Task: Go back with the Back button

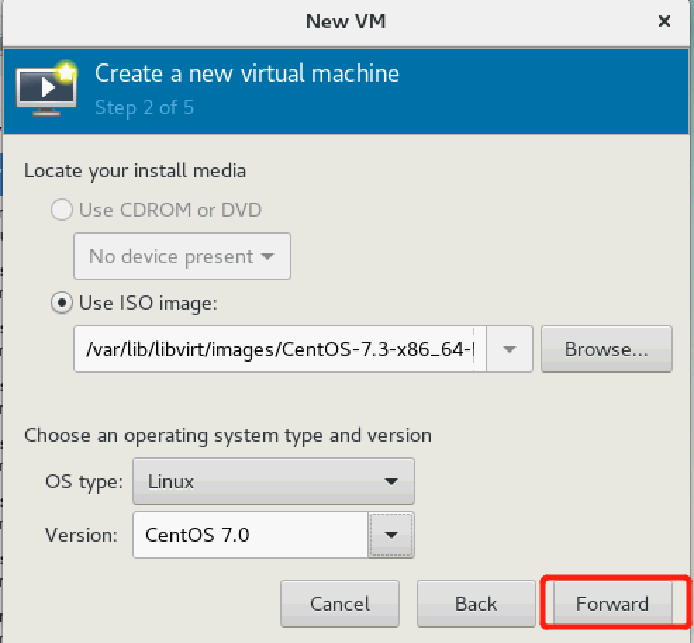Action: pyautogui.click(x=475, y=604)
